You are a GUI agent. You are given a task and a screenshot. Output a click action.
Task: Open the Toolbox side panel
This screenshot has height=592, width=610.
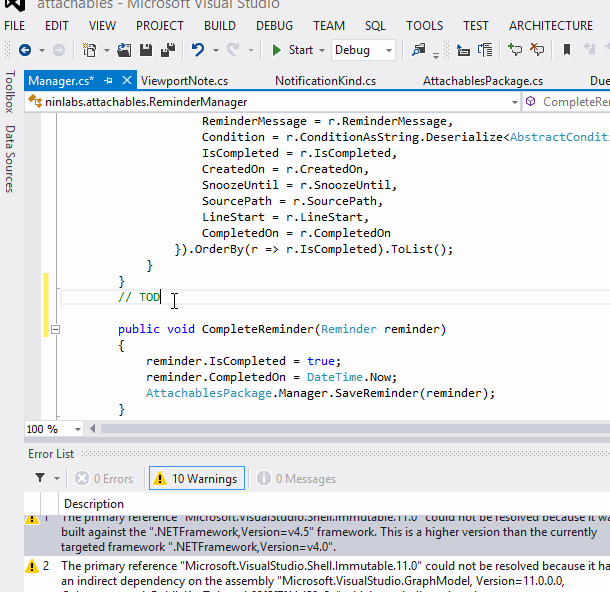click(10, 92)
